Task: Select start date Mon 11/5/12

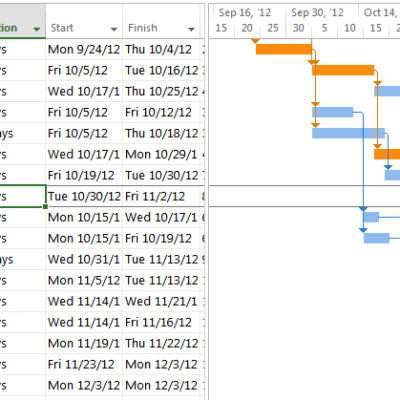Action: coord(84,280)
